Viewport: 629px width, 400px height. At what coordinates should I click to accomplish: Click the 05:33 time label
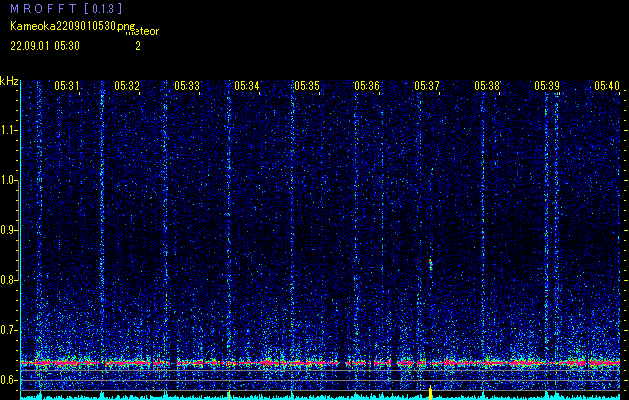pyautogui.click(x=187, y=85)
